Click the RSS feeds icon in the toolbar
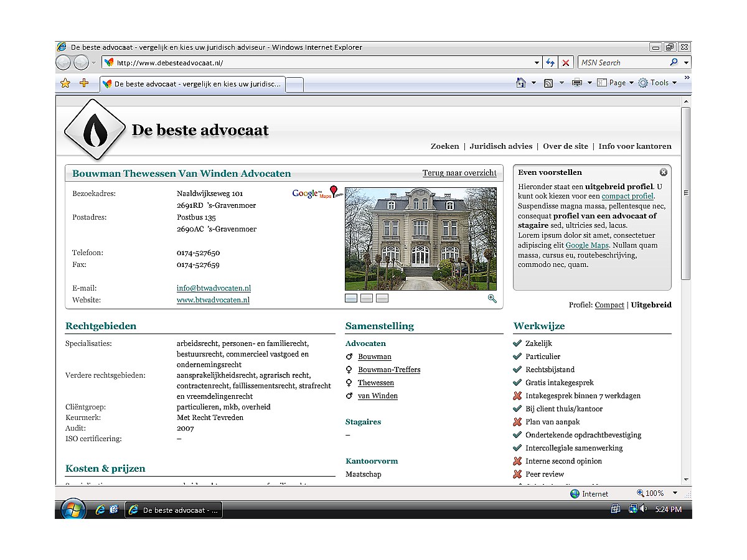Image resolution: width=747 pixels, height=560 pixels. [x=547, y=82]
